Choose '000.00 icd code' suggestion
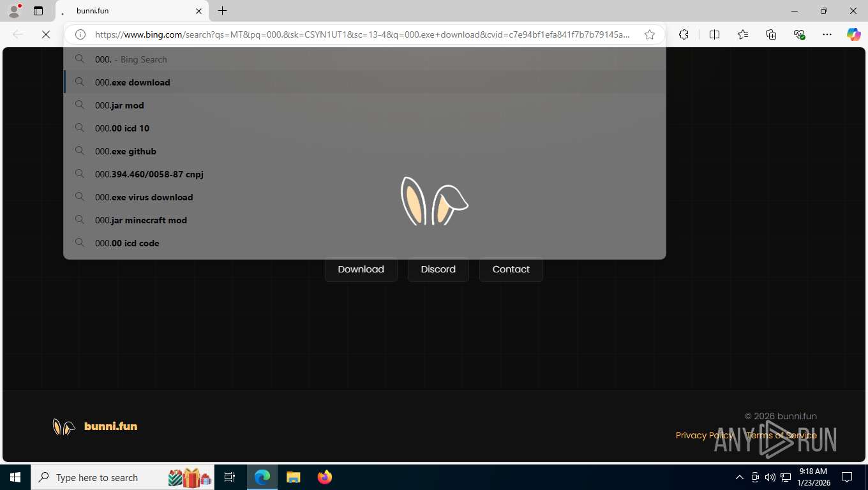 tap(364, 243)
